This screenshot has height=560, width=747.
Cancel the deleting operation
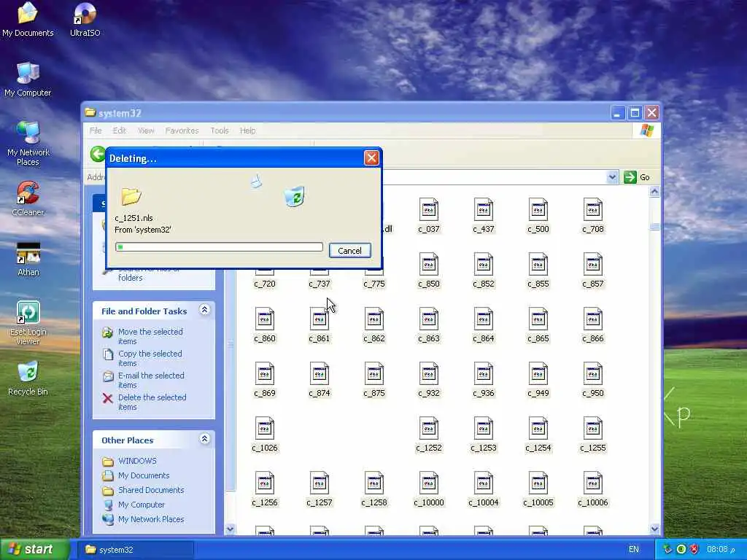pos(349,251)
